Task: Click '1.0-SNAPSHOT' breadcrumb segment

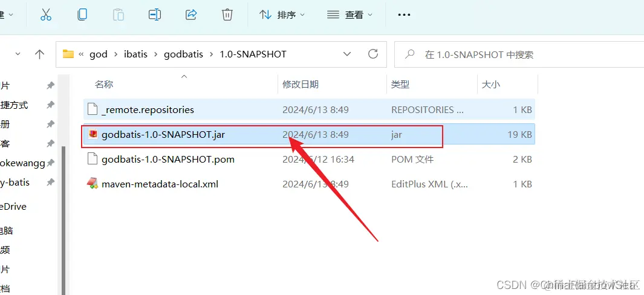Action: (x=253, y=54)
